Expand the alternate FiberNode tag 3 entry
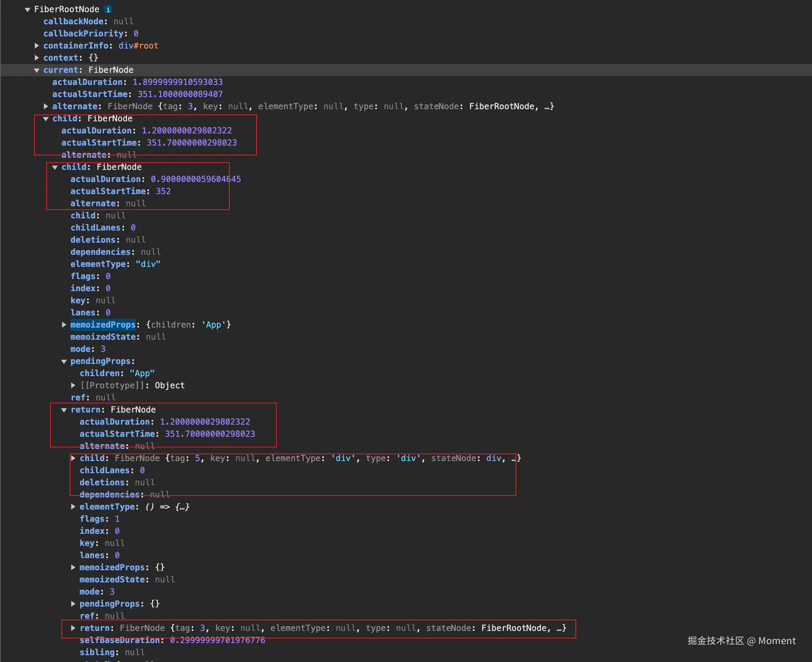Viewport: 812px width, 662px height. point(46,107)
